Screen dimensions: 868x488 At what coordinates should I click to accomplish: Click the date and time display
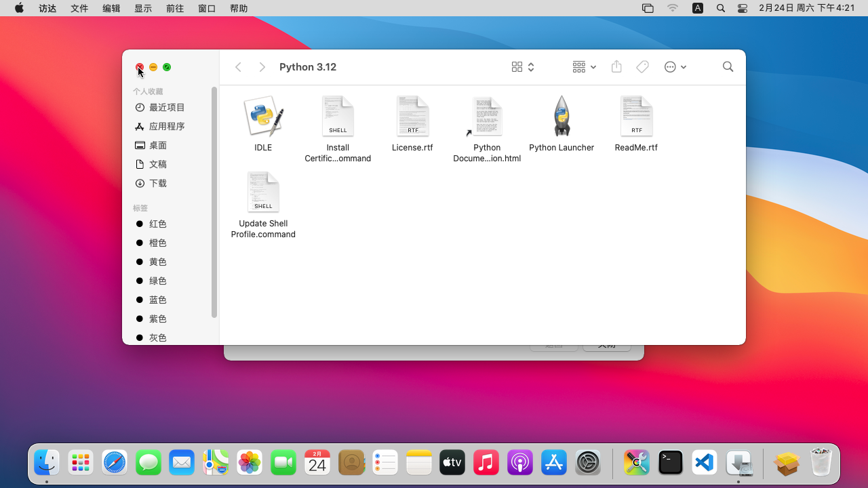coord(807,8)
